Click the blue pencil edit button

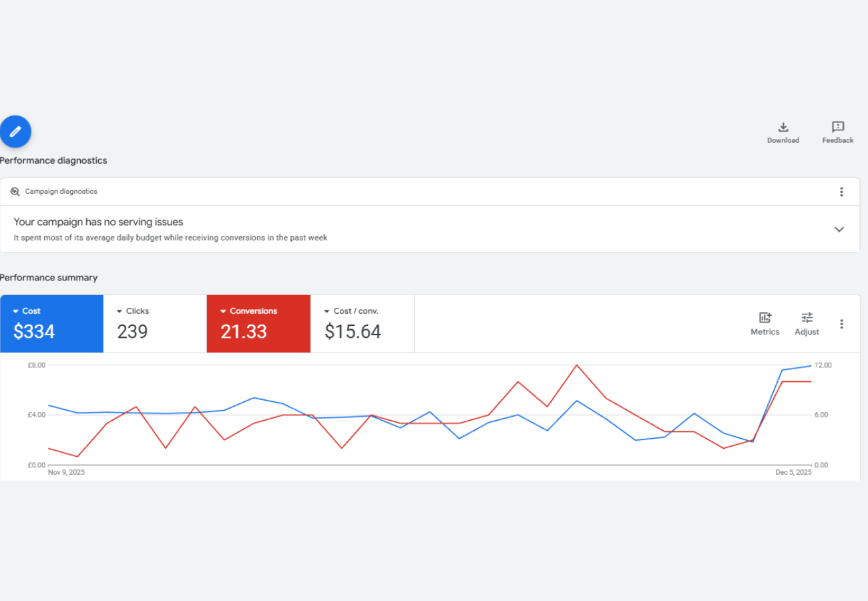coord(15,132)
